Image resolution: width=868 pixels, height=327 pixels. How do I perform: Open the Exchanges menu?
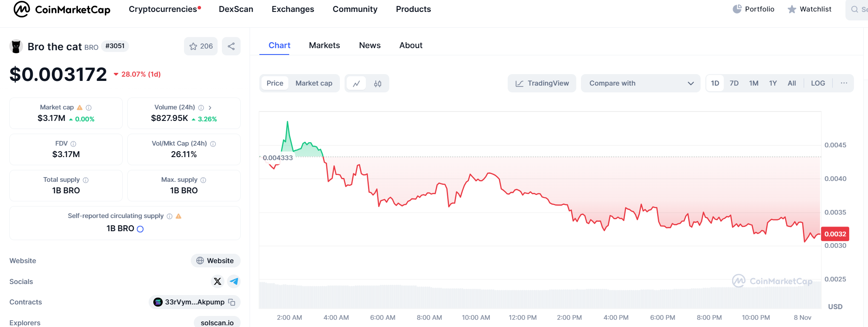293,9
